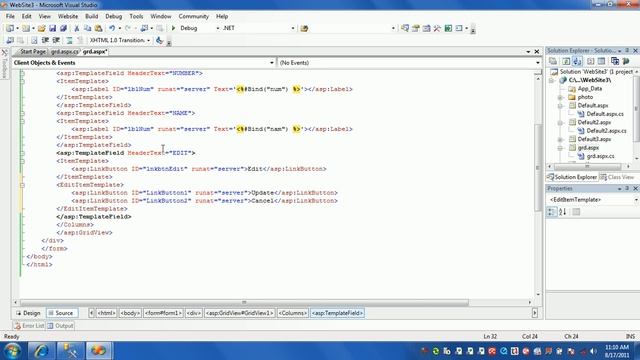The height and width of the screenshot is (360, 640).
Task: Click the Windows Start button
Action: point(12,351)
